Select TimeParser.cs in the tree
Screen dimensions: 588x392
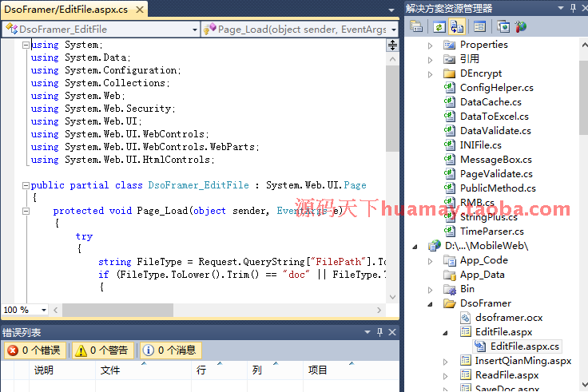pos(492,232)
